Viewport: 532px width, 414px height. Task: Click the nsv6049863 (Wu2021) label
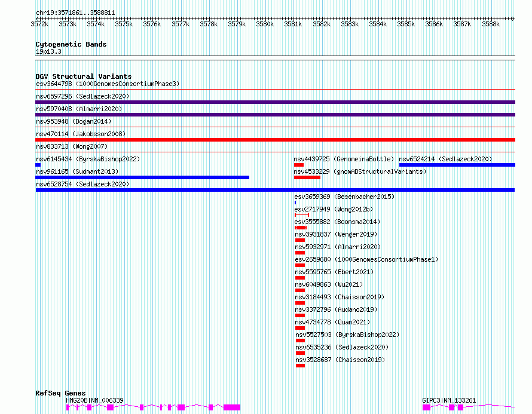[x=329, y=284]
